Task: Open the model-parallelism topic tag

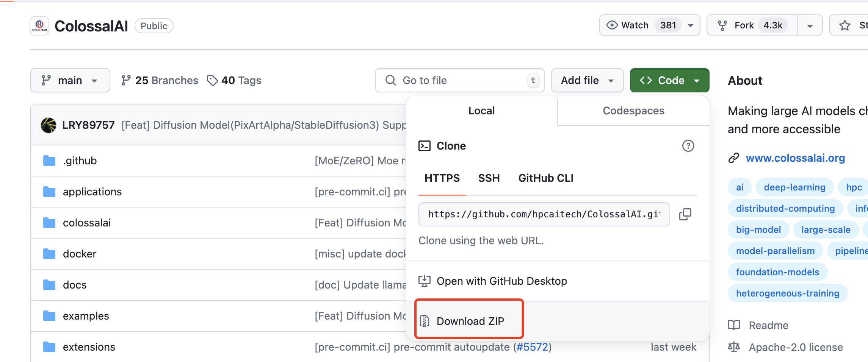Action: (x=775, y=251)
